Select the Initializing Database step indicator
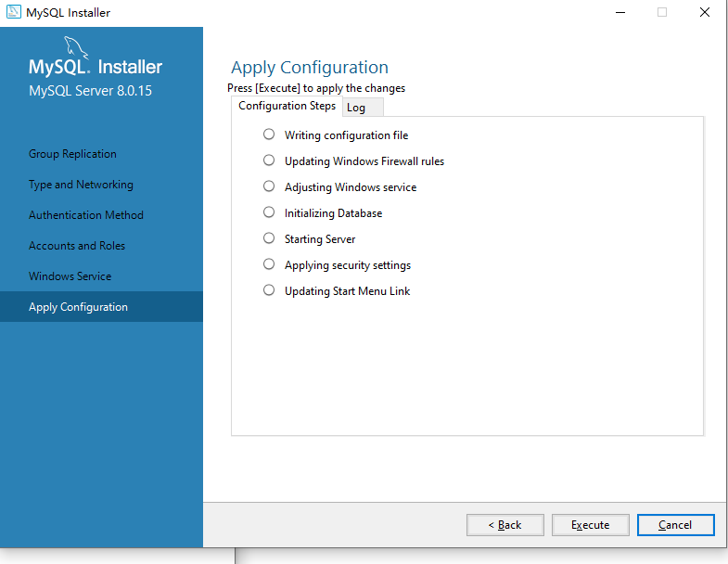 click(x=269, y=212)
